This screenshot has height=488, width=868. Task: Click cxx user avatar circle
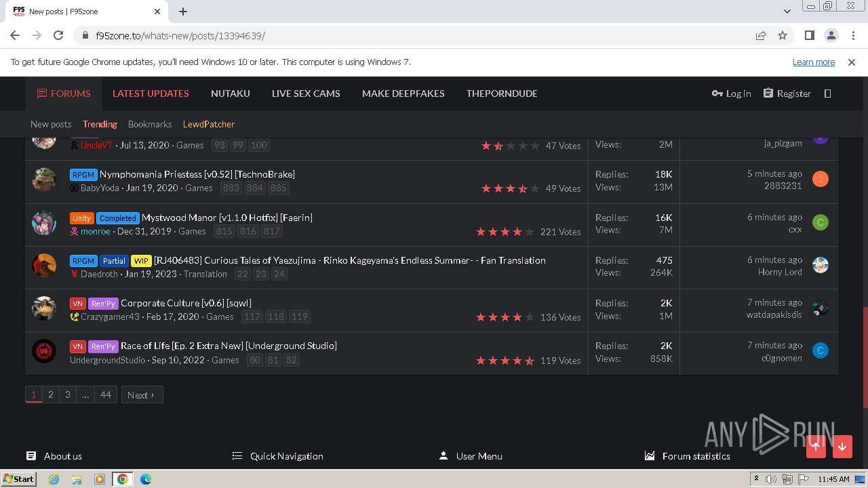[820, 222]
